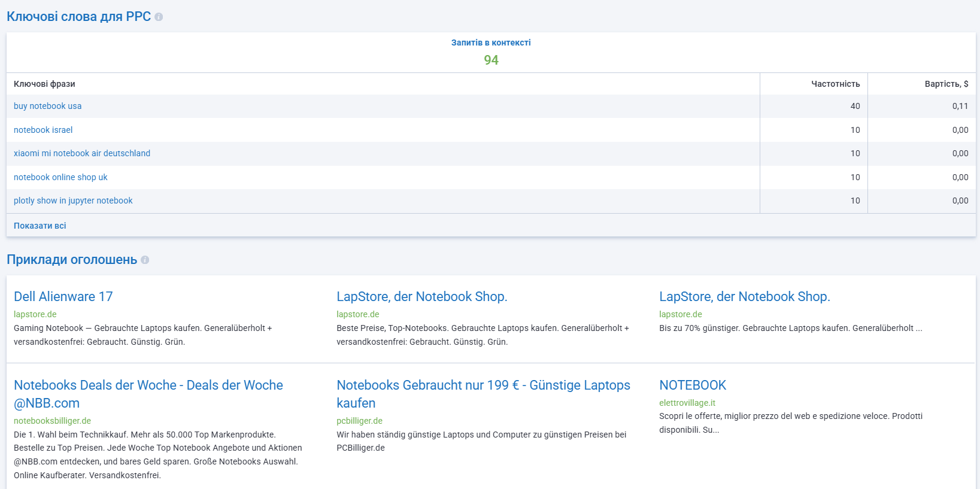Click the Ключові слова для PPC heading
The image size is (980, 489).
[78, 17]
